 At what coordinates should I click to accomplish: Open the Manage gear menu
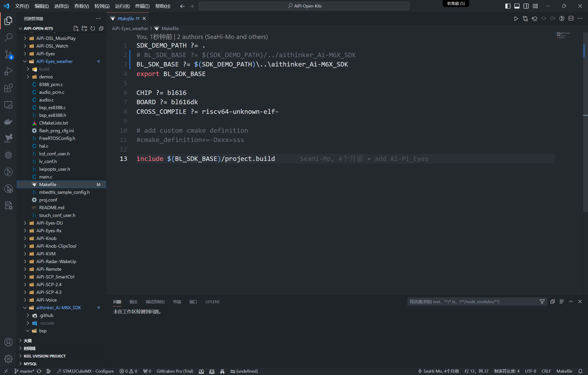(x=8, y=359)
